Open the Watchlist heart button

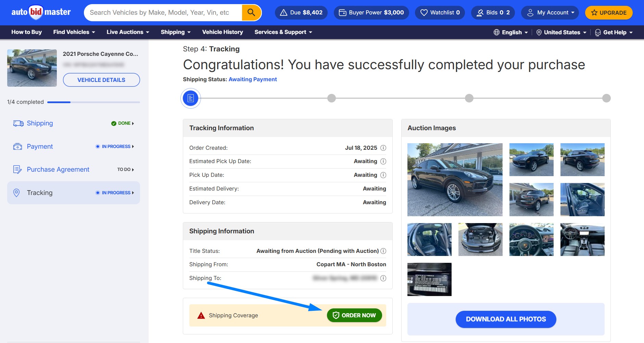[x=440, y=13]
